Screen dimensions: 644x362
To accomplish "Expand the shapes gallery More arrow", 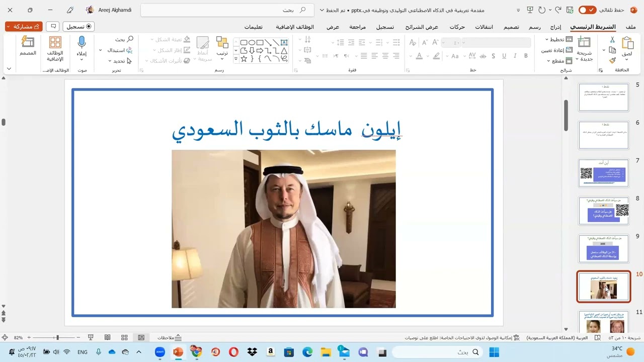I will click(236, 59).
